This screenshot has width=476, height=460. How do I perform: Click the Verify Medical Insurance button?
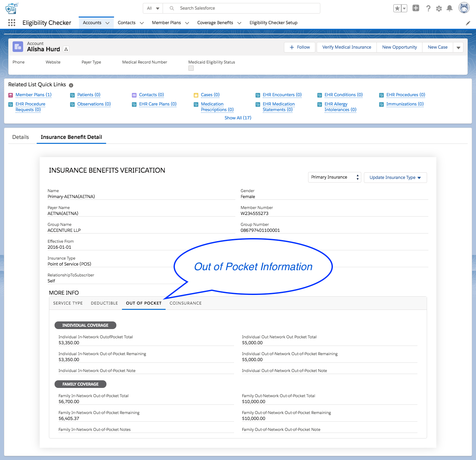346,47
